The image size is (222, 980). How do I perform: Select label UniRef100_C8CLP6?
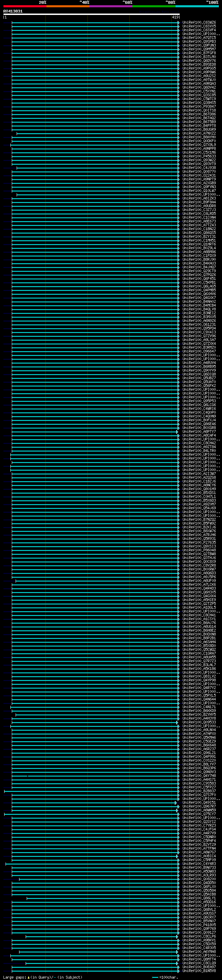click(199, 937)
